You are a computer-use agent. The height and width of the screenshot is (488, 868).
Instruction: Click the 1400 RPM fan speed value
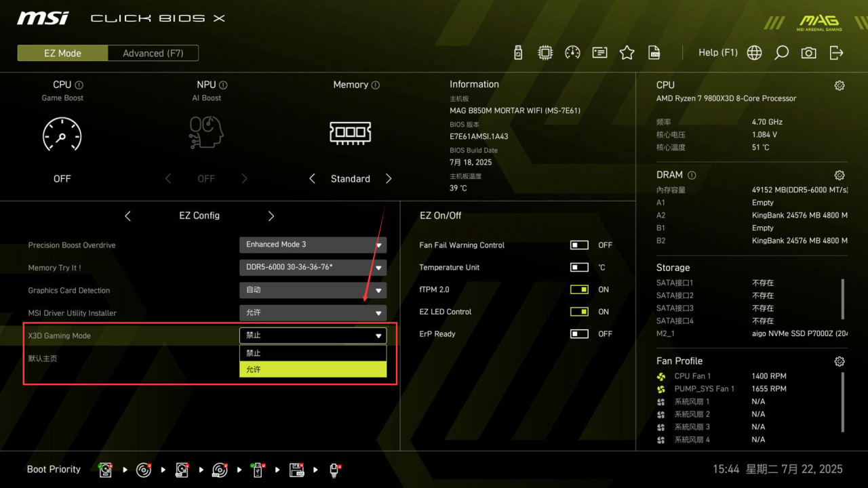tap(769, 376)
